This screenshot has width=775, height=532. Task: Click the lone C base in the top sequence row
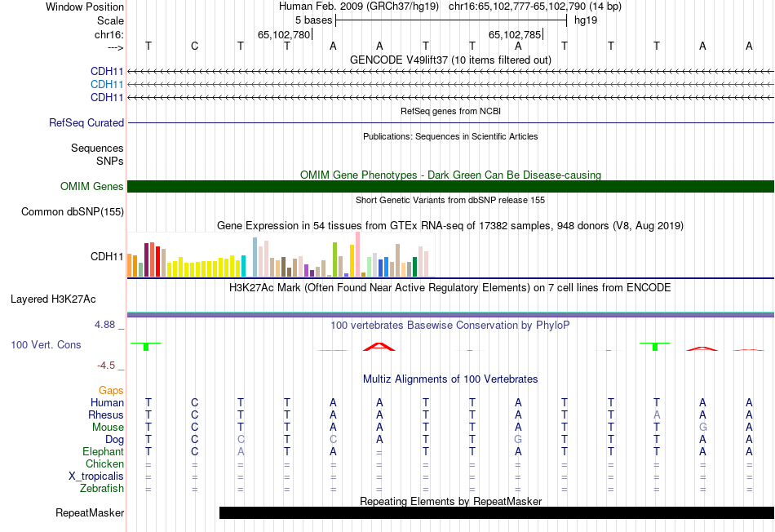coord(195,46)
